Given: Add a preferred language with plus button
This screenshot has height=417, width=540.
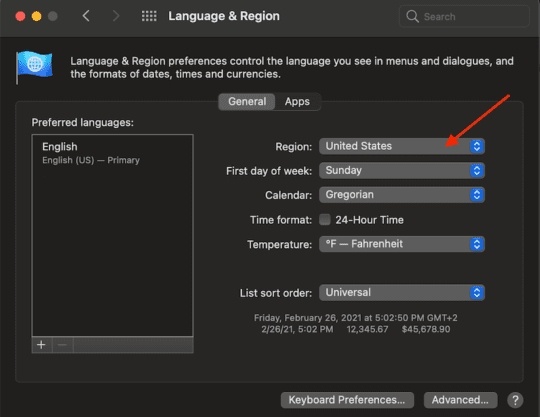Looking at the screenshot, I should click(x=42, y=345).
